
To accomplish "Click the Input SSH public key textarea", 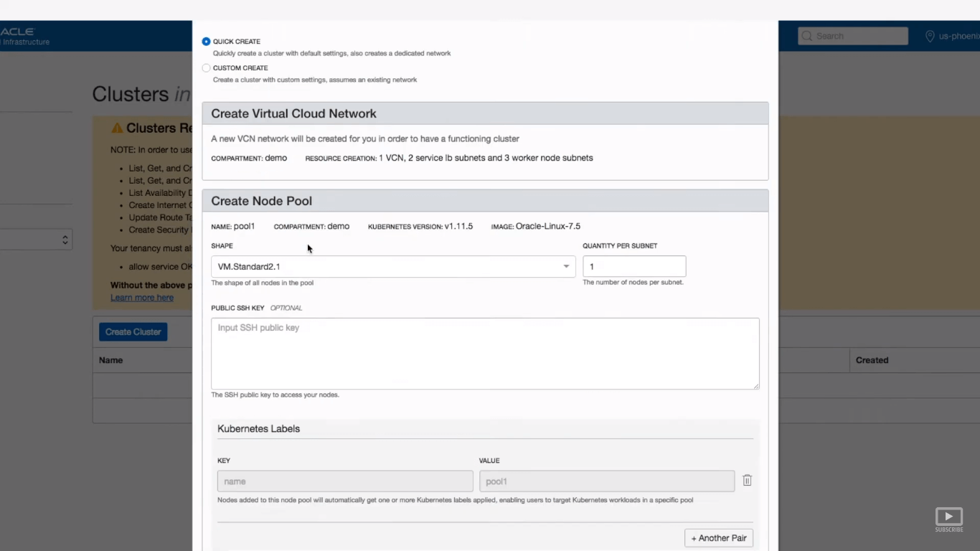I will pyautogui.click(x=484, y=353).
